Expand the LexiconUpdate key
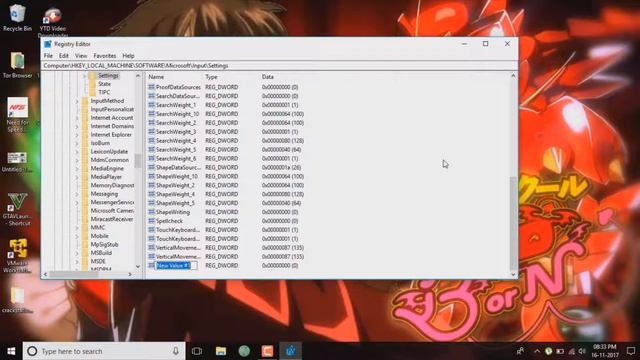Image resolution: width=640 pixels, height=360 pixels. click(x=77, y=152)
